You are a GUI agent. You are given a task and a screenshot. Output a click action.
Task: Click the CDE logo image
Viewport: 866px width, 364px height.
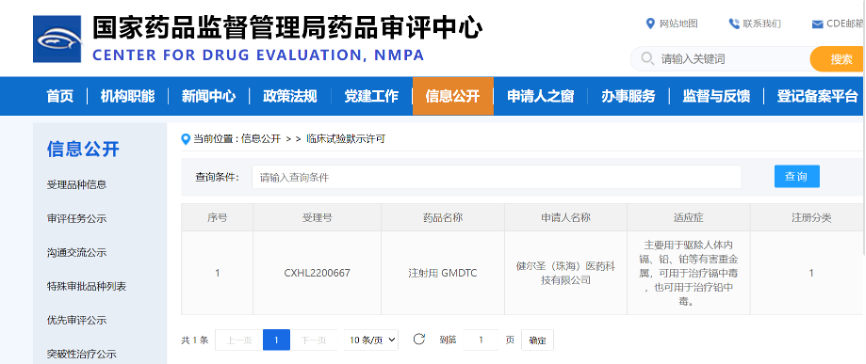tap(56, 39)
